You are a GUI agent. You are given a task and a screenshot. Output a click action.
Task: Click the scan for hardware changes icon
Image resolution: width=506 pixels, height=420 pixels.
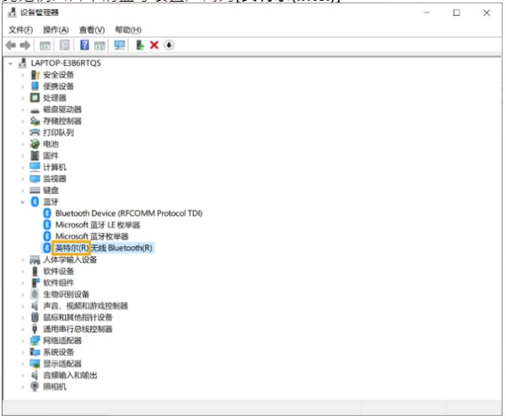click(x=120, y=45)
